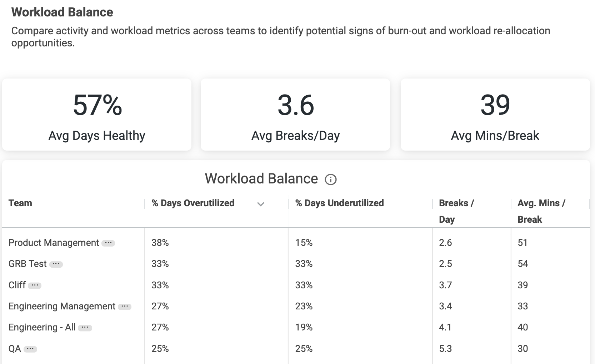This screenshot has width=595, height=364.
Task: Open the ellipsis menu for Engineering Management
Action: [x=124, y=307]
